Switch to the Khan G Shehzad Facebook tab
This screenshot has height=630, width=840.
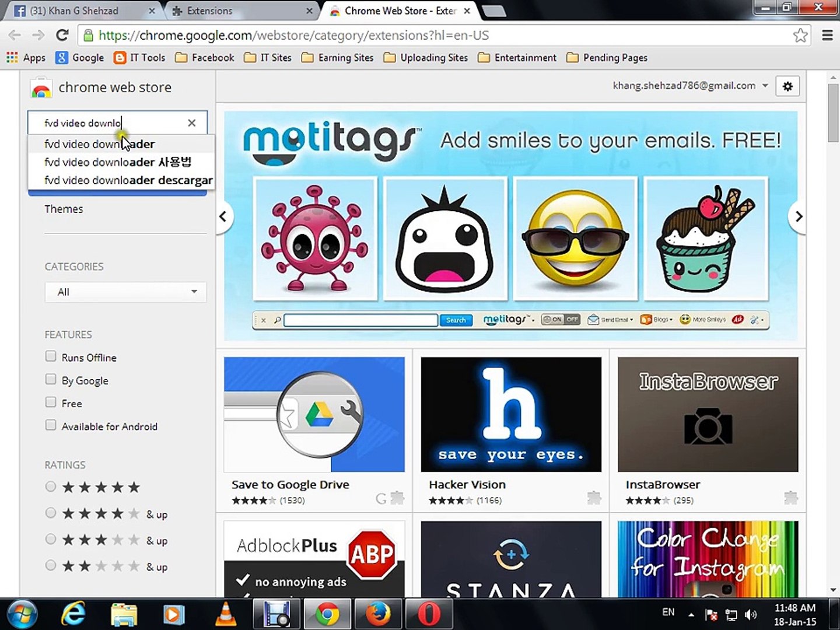click(83, 11)
